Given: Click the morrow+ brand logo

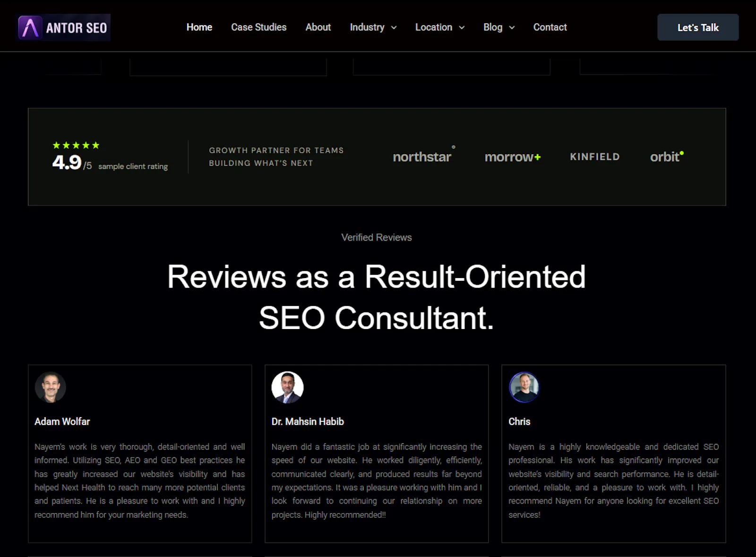Looking at the screenshot, I should click(512, 157).
